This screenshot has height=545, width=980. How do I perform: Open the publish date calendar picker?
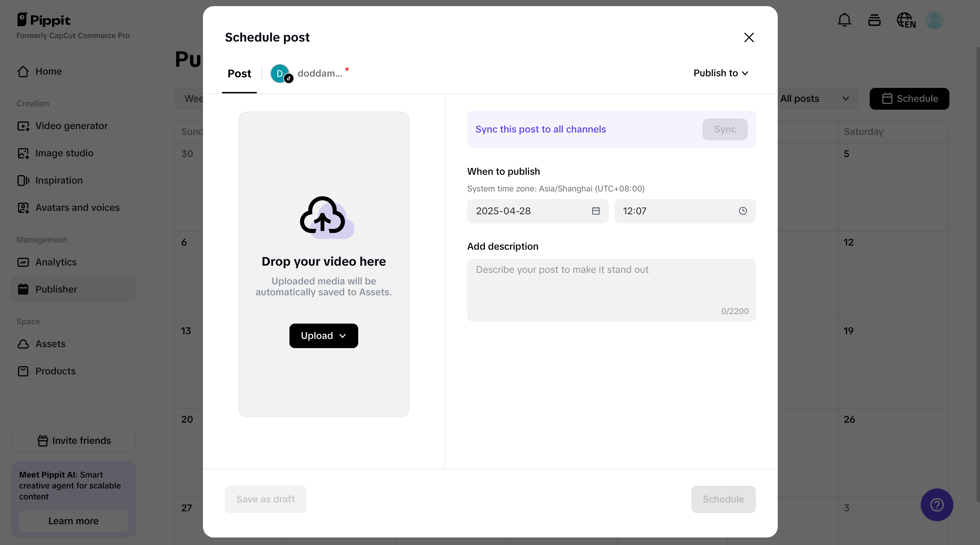click(x=596, y=211)
